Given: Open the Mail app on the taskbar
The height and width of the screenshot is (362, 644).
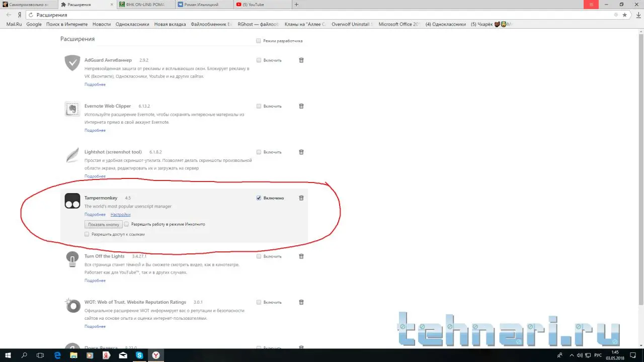Looking at the screenshot, I should (123, 355).
